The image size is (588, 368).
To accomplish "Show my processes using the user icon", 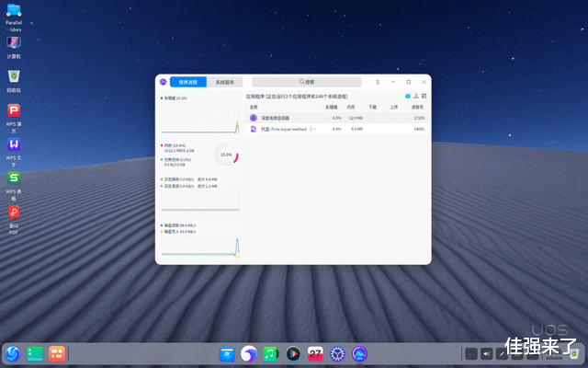I will [x=416, y=96].
